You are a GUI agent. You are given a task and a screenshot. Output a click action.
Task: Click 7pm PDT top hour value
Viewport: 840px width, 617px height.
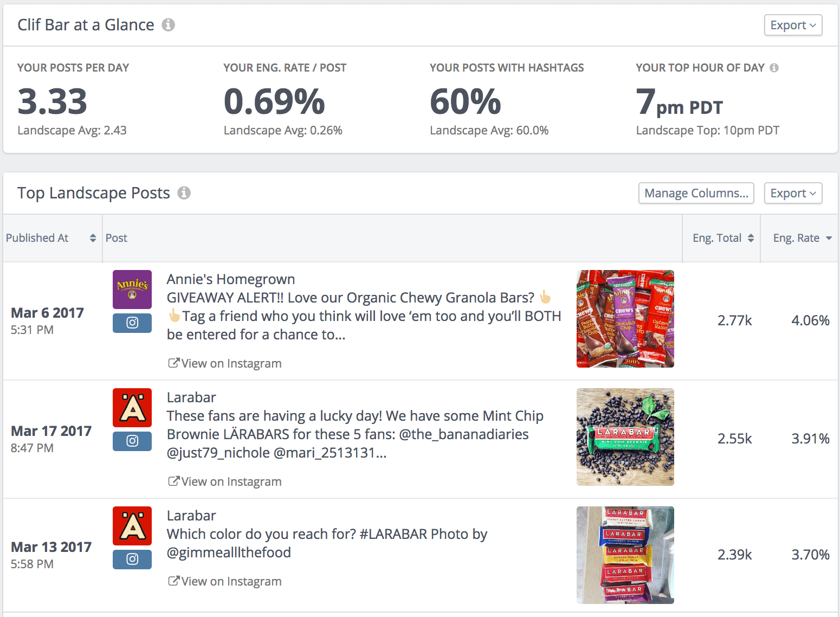680,102
